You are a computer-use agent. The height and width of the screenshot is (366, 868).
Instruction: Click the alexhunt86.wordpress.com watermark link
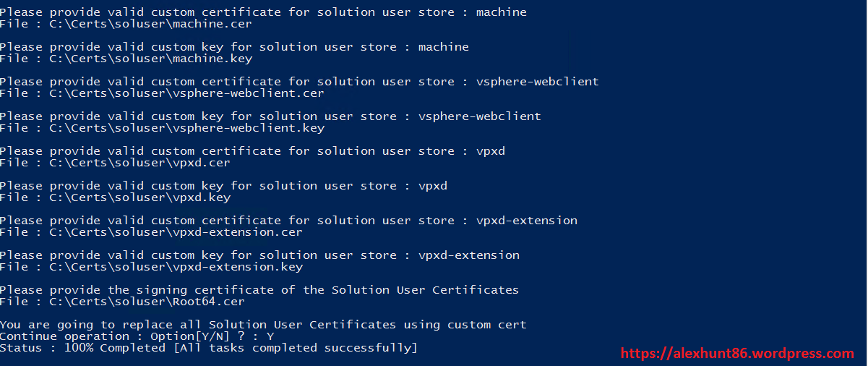tap(737, 354)
